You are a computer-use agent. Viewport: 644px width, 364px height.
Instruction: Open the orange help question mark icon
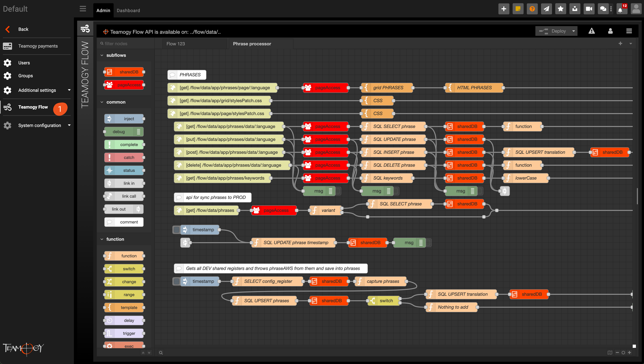532,9
